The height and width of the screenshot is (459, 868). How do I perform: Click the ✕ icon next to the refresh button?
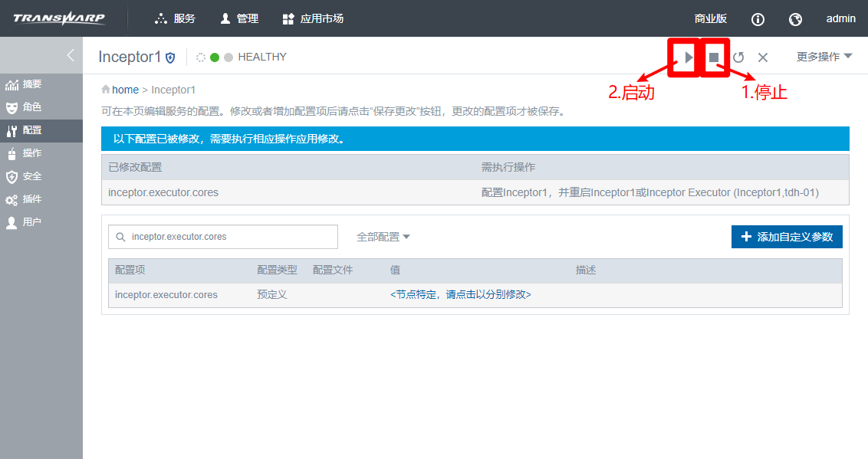tap(762, 57)
